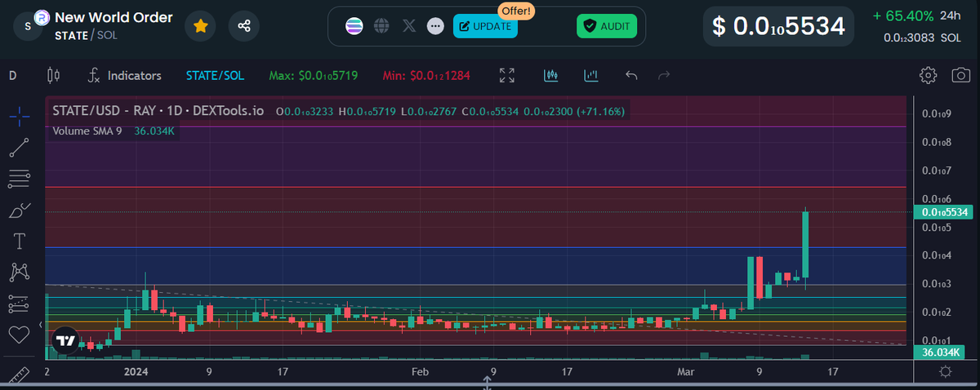The height and width of the screenshot is (390, 980).
Task: Toggle the price chart view icon
Action: pos(550,76)
